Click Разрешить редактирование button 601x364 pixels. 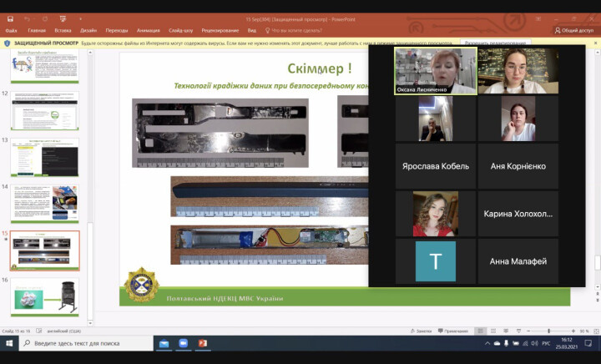pos(496,43)
